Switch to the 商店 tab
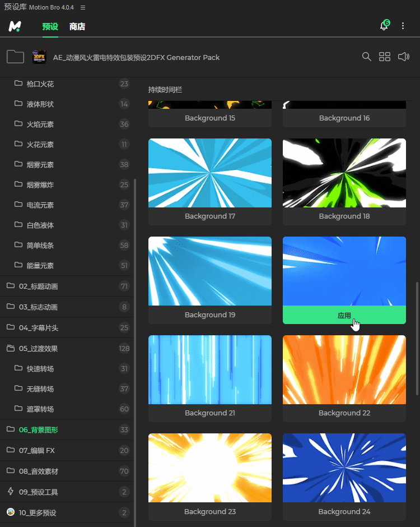The image size is (420, 527). click(77, 26)
